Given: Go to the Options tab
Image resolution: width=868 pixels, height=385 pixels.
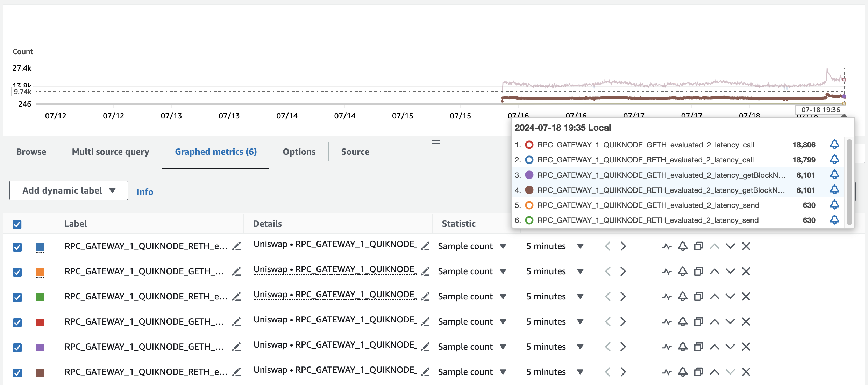Looking at the screenshot, I should pos(299,152).
